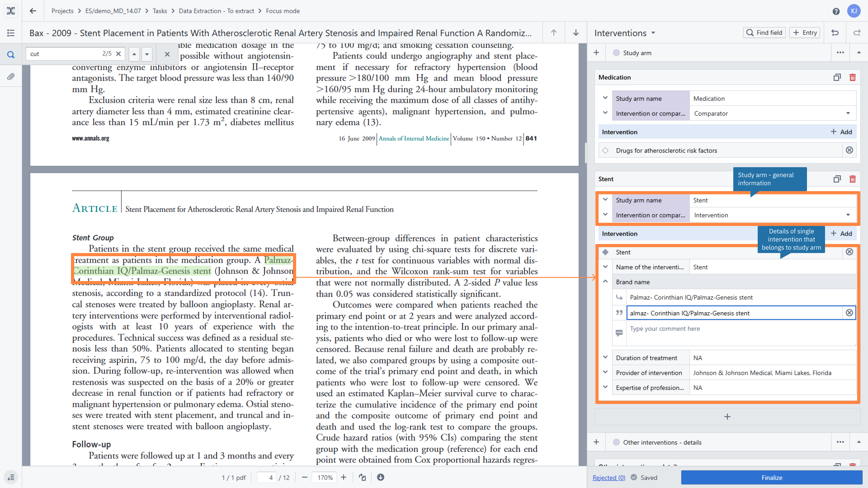Click the add row plus below Stent
This screenshot has width=868, height=488.
pyautogui.click(x=727, y=417)
